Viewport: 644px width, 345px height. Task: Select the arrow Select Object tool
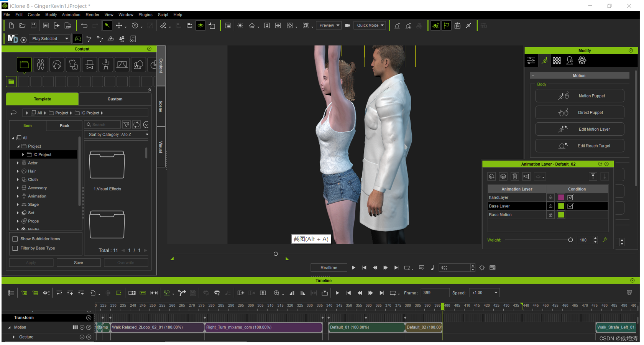click(x=107, y=26)
